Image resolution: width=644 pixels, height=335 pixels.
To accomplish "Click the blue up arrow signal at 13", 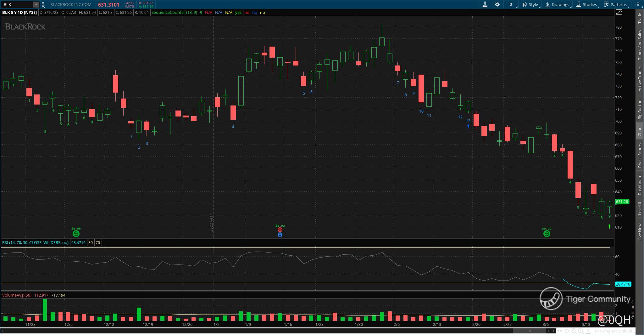I will (x=468, y=126).
